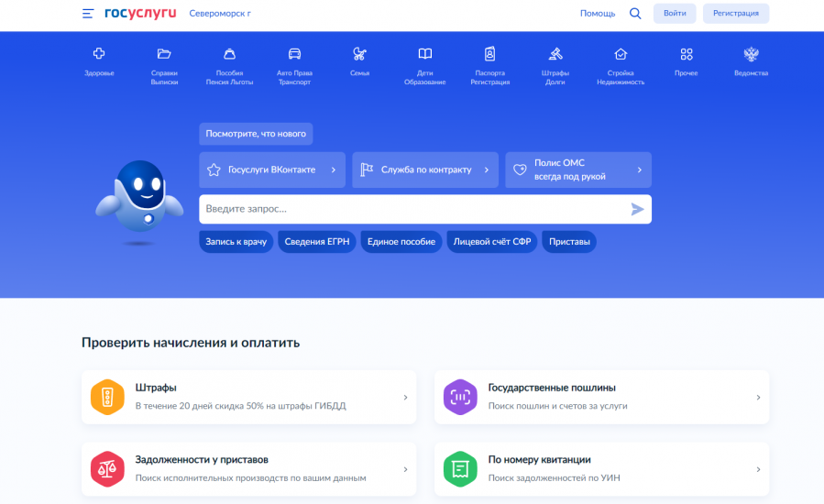This screenshot has width=824, height=504.
Task: Open chevron on Государственные пошлины card
Action: tap(758, 398)
